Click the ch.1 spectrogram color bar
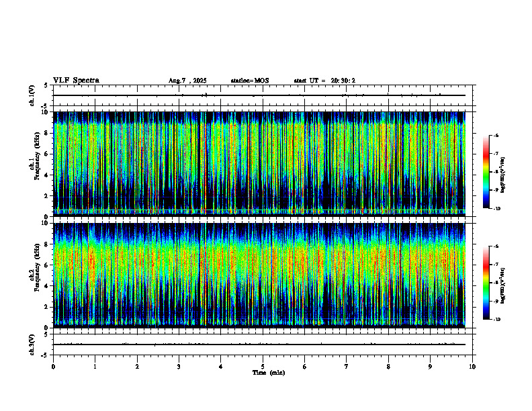The image size is (532, 411). click(x=486, y=172)
